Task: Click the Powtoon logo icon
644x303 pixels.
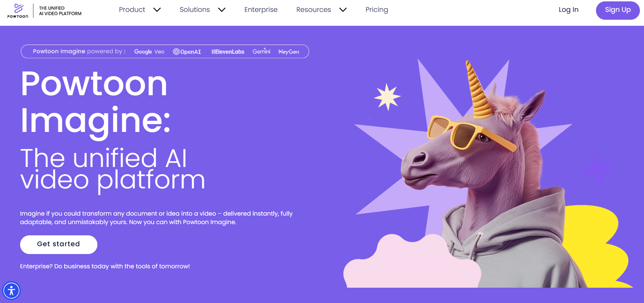Action: pyautogui.click(x=18, y=11)
